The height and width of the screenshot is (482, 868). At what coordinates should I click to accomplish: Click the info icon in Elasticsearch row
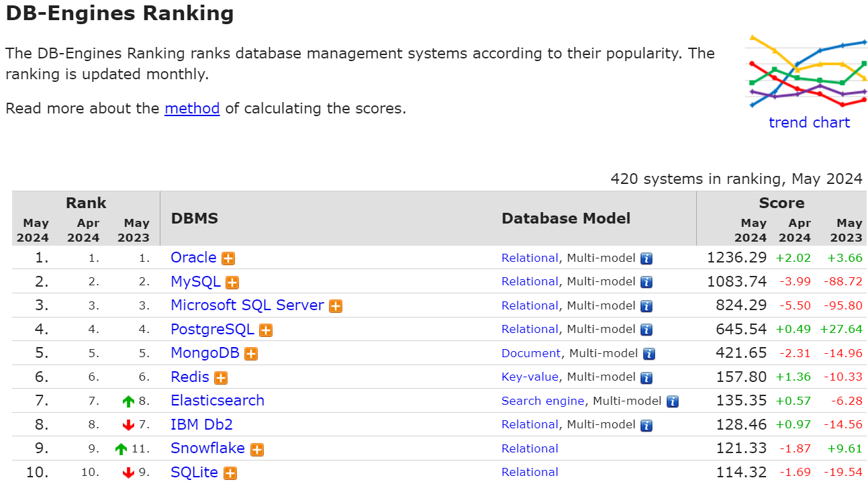click(x=673, y=401)
